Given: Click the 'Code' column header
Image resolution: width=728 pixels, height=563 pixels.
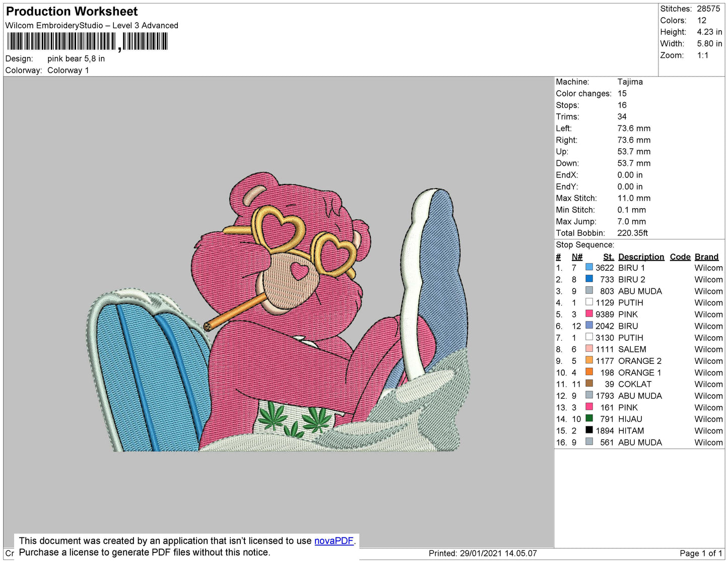Looking at the screenshot, I should click(680, 257).
